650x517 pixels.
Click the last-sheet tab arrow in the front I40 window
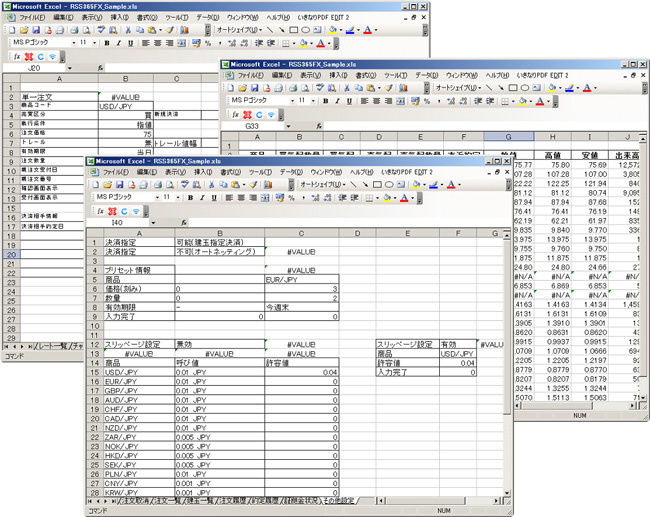113,502
